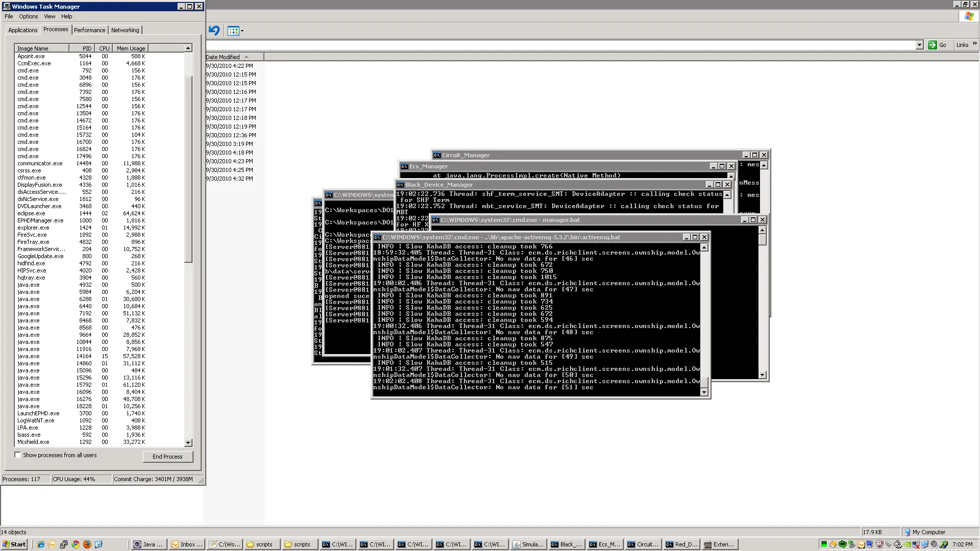Click the Windows flag logo icon
This screenshot has height=551, width=980.
pos(969,16)
